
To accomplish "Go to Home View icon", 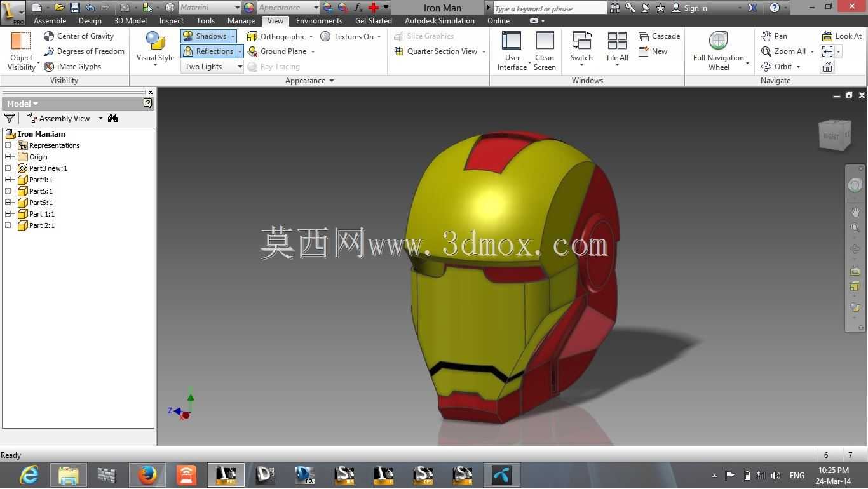I will pos(827,67).
